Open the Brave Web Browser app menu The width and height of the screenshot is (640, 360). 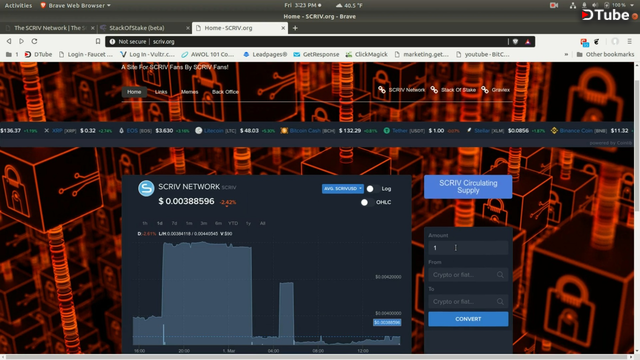click(76, 5)
